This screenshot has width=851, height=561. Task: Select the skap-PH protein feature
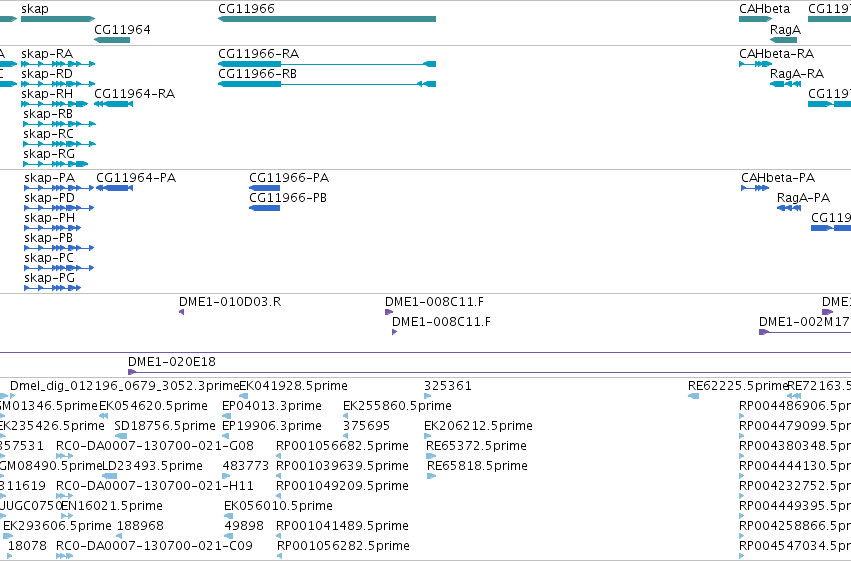point(53,228)
